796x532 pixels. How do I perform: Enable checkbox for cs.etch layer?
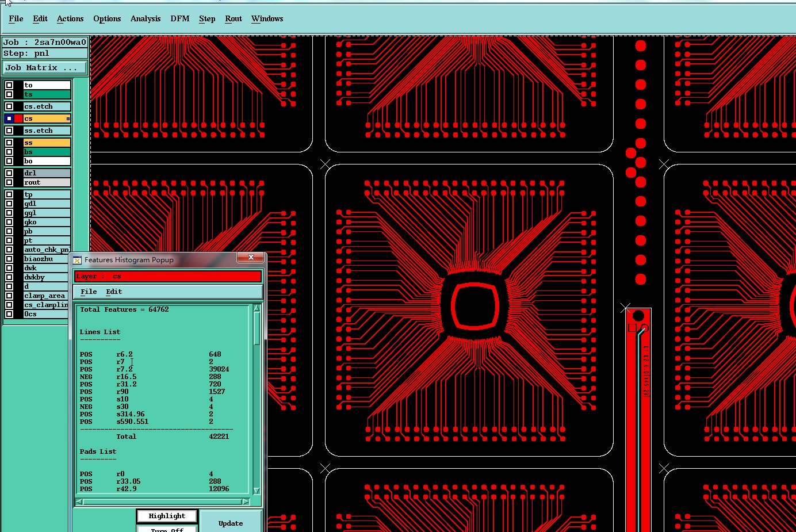(9, 106)
